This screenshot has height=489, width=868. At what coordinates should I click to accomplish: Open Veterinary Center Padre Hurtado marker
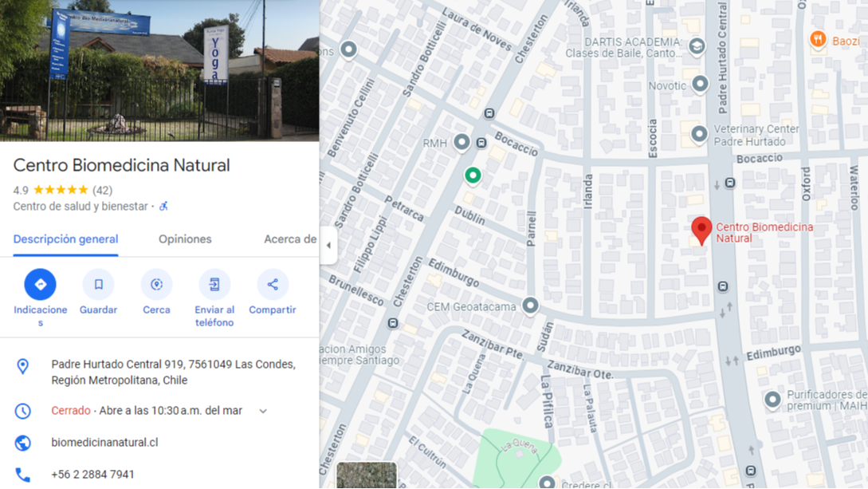point(699,134)
